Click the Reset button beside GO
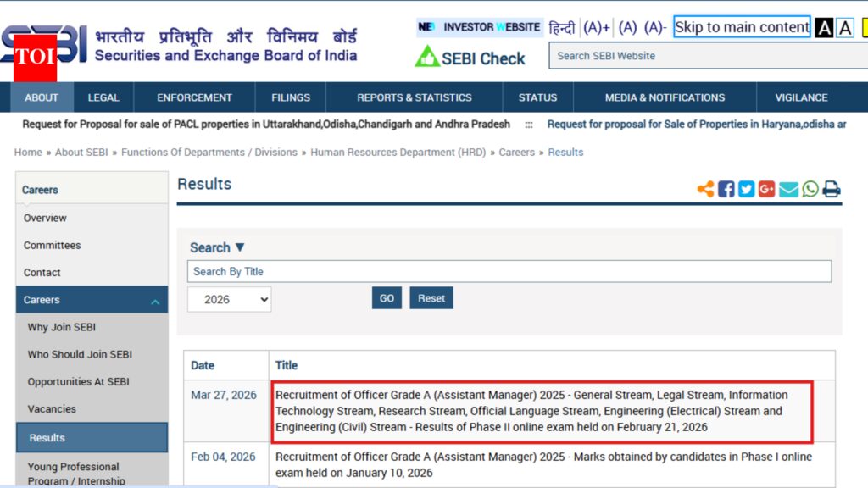 click(431, 298)
